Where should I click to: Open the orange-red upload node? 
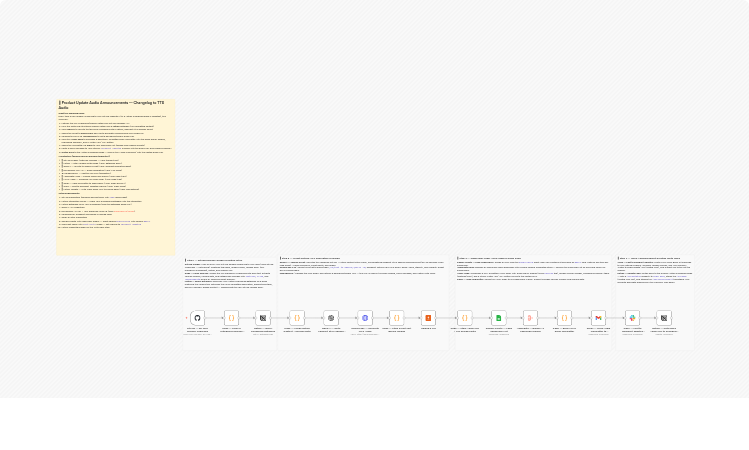click(x=428, y=317)
